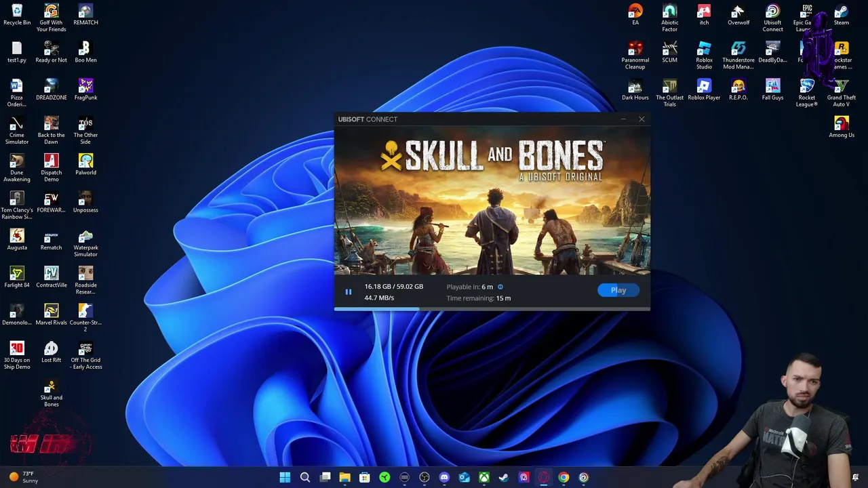Select the Recycle Bin desktop icon
The image size is (868, 488).
click(x=17, y=15)
